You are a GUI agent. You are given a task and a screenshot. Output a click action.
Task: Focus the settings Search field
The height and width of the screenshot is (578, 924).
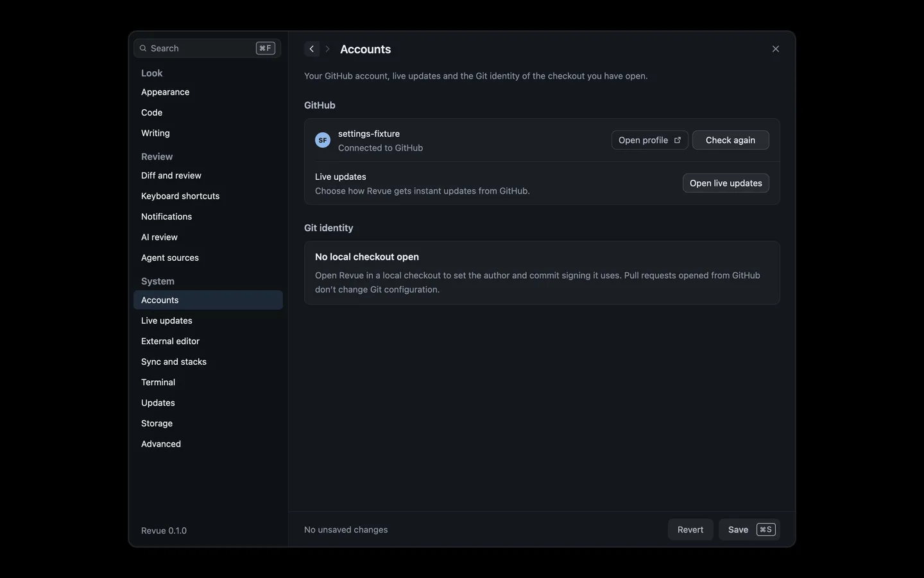tap(207, 48)
